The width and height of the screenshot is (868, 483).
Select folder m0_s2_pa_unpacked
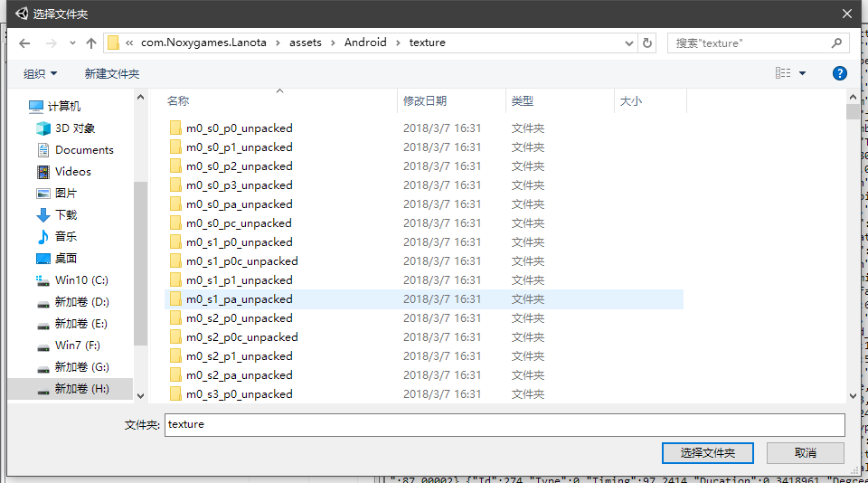point(424,375)
